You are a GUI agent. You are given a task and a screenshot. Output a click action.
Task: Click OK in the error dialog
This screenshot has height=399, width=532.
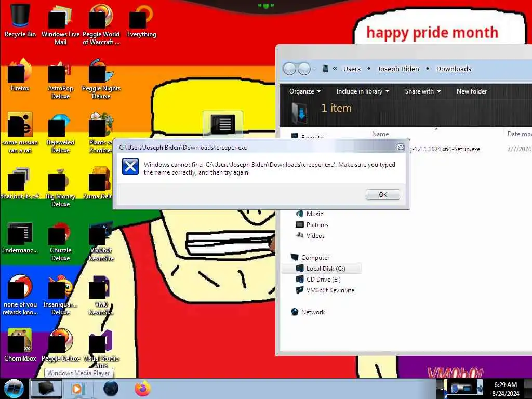click(383, 194)
